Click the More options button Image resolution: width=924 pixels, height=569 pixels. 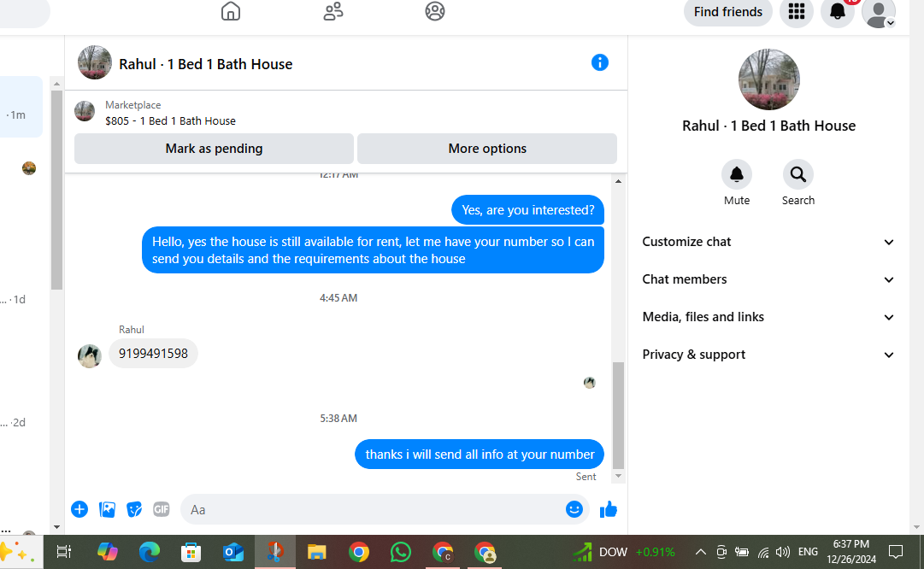(486, 149)
